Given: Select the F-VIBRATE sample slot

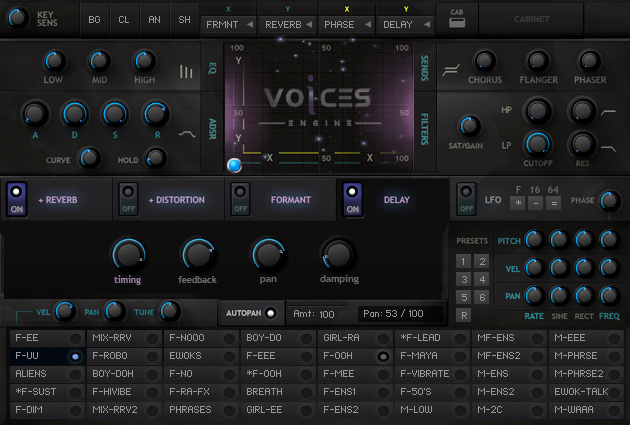Looking at the screenshot, I should pos(432,374).
